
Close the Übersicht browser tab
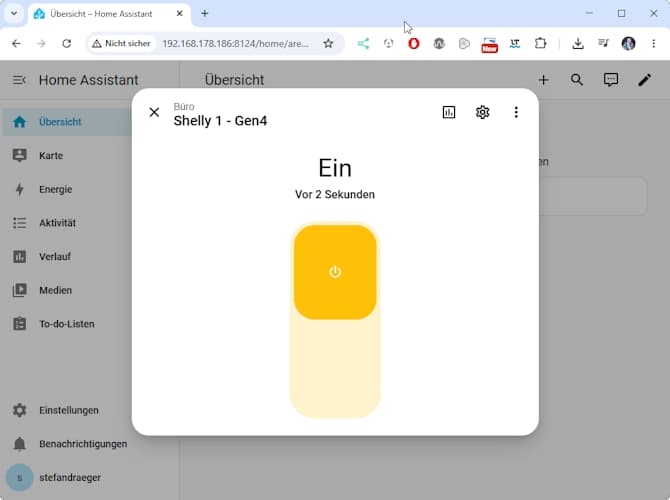180,14
